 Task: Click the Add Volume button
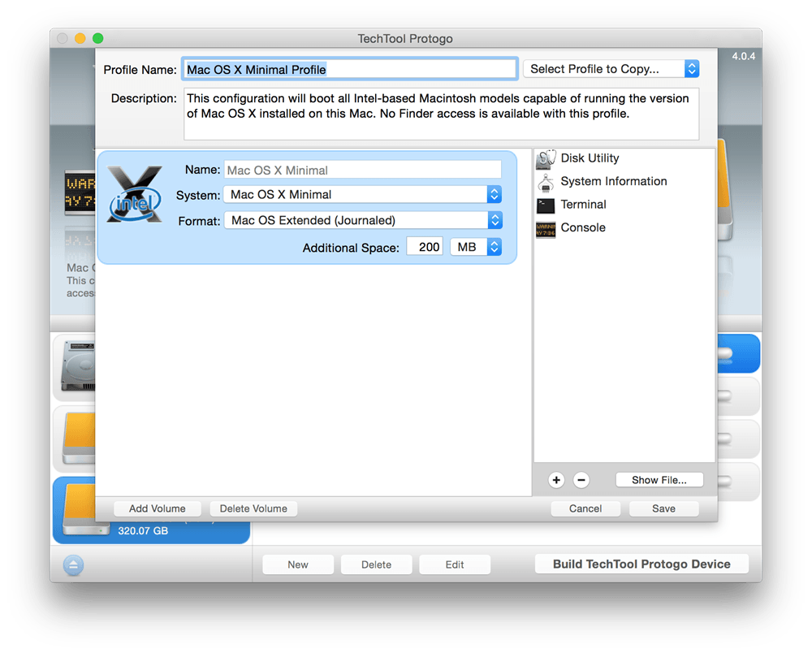158,508
